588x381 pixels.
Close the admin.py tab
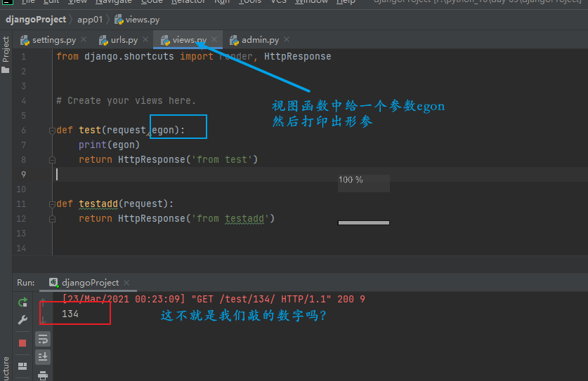[287, 39]
